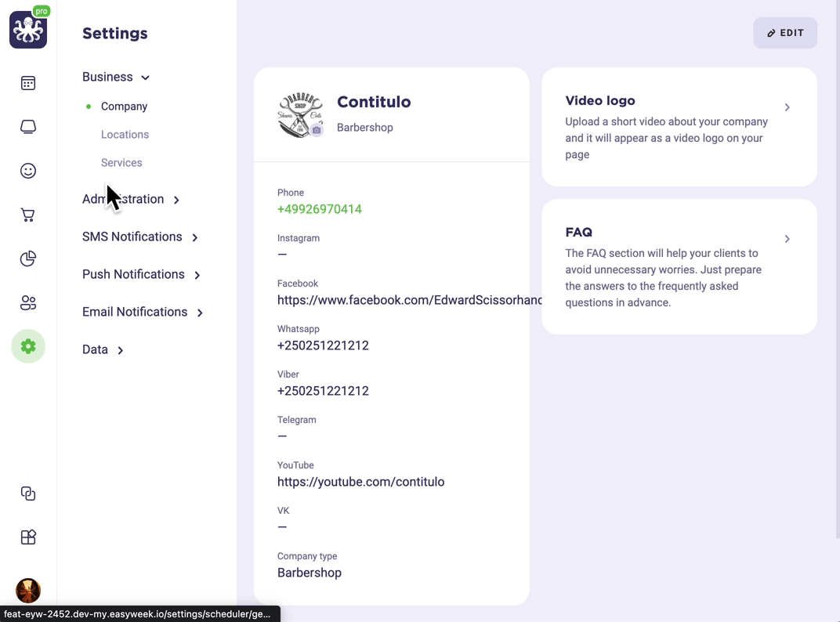
Task: Collapse the Business section
Action: coord(116,77)
